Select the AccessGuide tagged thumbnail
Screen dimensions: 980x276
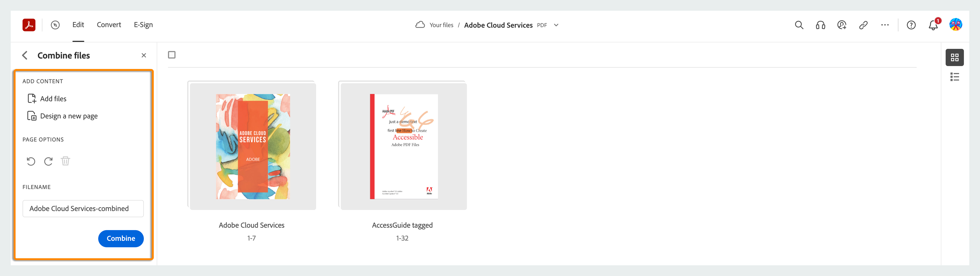(404, 146)
